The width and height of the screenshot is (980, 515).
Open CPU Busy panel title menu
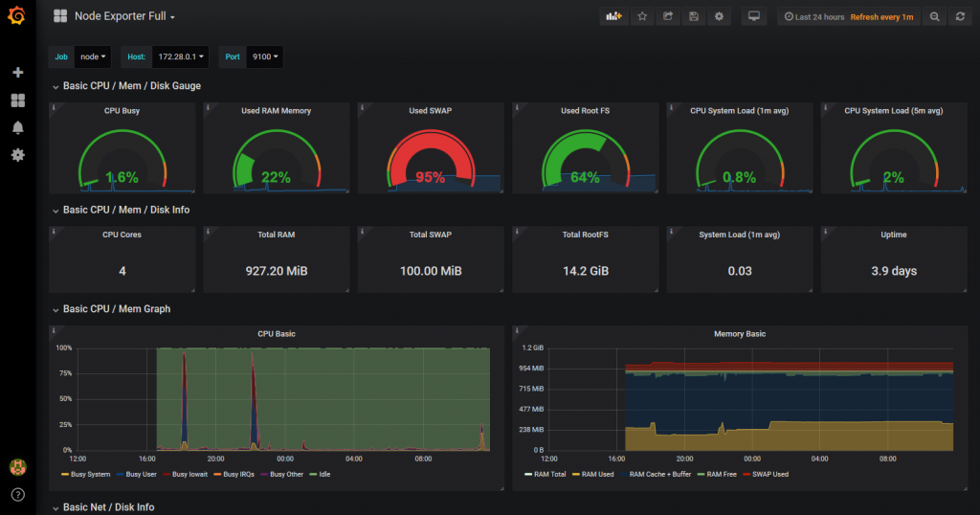[x=122, y=111]
